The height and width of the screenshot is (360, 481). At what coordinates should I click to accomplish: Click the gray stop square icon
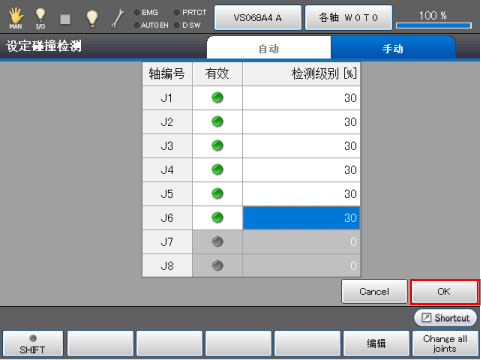pyautogui.click(x=65, y=19)
